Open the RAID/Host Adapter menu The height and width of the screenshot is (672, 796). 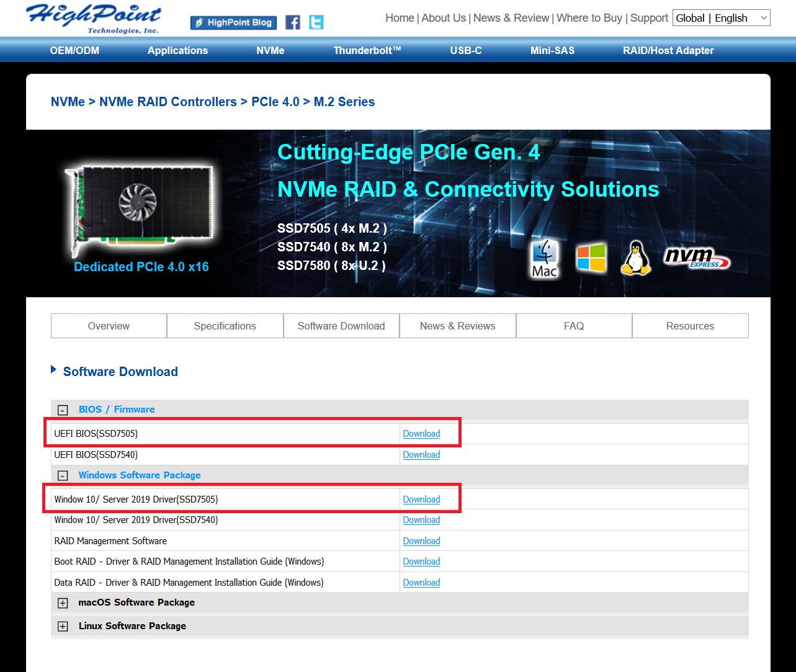click(668, 50)
